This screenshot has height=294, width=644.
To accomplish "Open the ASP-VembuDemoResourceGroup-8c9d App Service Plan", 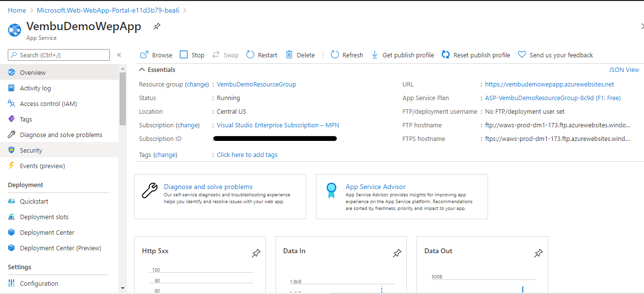I will pos(553,98).
